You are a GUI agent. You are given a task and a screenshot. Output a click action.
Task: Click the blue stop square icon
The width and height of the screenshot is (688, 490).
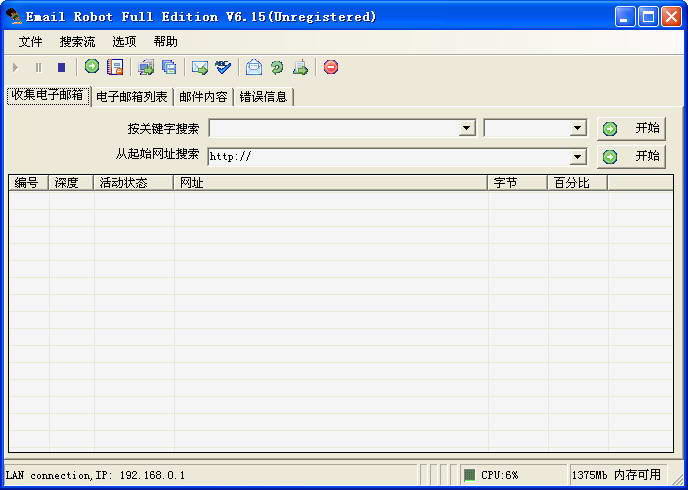pyautogui.click(x=61, y=68)
